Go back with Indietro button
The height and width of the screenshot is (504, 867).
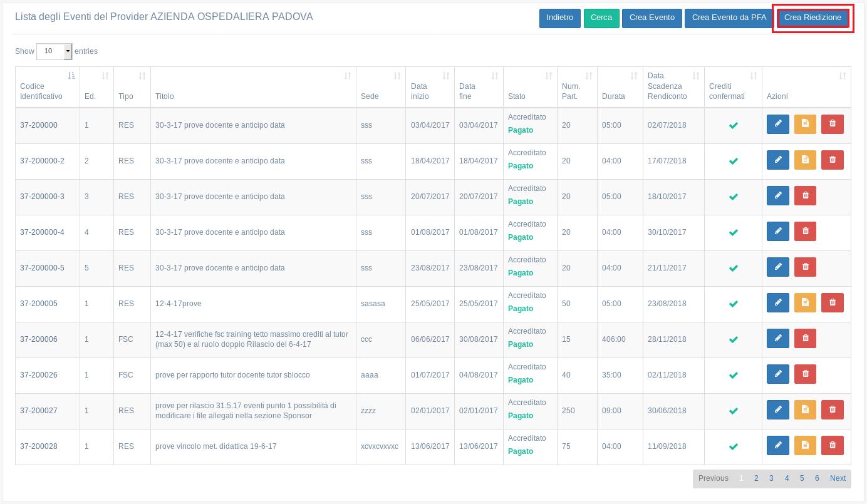point(559,18)
